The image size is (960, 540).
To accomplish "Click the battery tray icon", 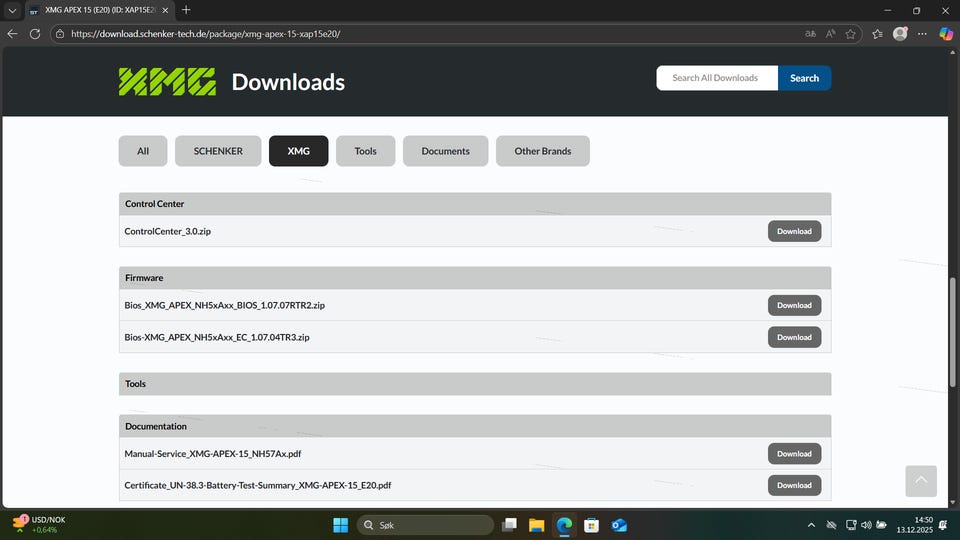I will click(x=882, y=525).
